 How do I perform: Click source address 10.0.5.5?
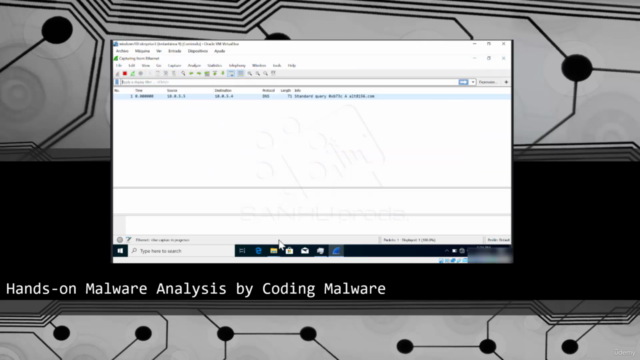(176, 96)
